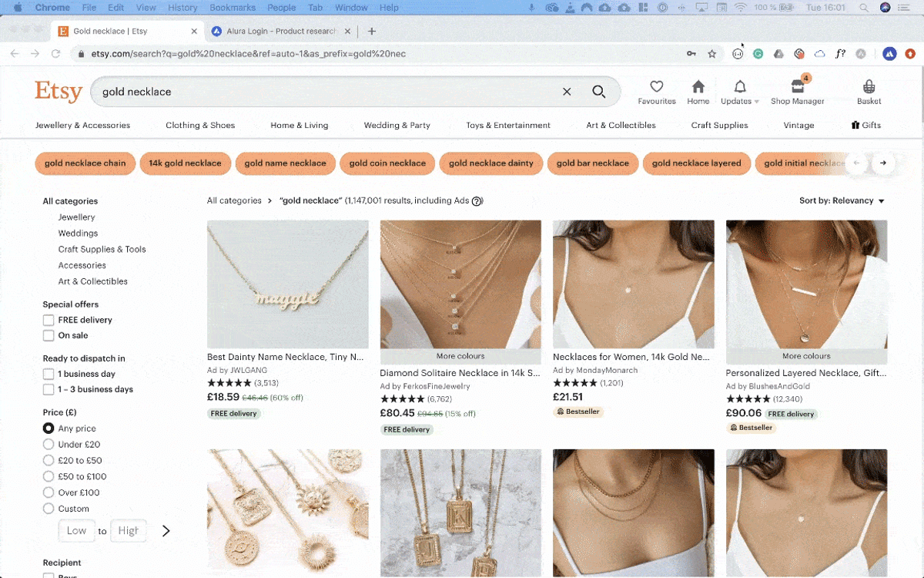The image size is (924, 578).
Task: Enable the FREE delivery filter
Action: tap(47, 320)
